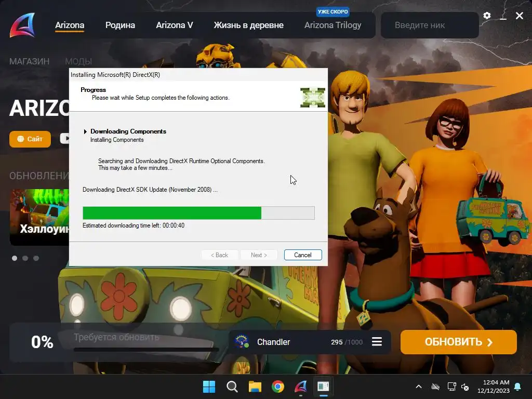Click the Downloading DirectX SDK Update text
Image resolution: width=532 pixels, height=399 pixels.
coord(150,190)
